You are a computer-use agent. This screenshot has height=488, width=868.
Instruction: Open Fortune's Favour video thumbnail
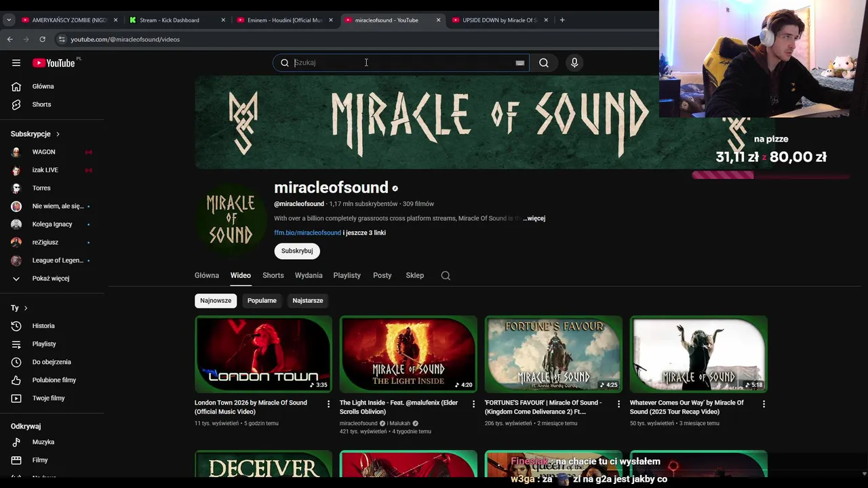coord(553,354)
